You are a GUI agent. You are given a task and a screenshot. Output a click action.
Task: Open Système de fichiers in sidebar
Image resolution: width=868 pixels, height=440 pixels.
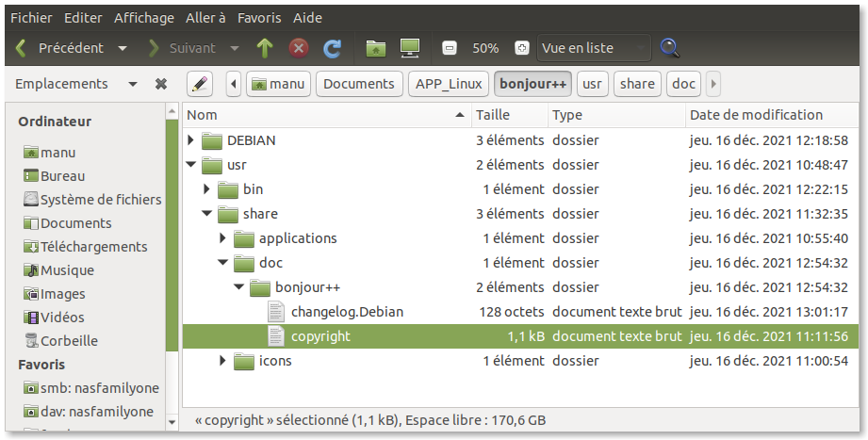click(x=92, y=199)
